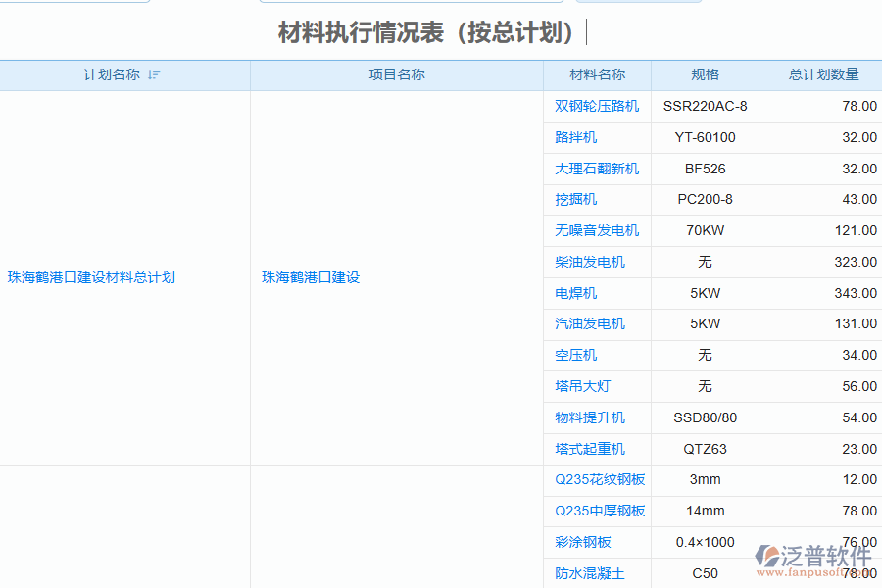Click the 总计划数量 column header
Image resolution: width=882 pixels, height=588 pixels.
[x=823, y=74]
